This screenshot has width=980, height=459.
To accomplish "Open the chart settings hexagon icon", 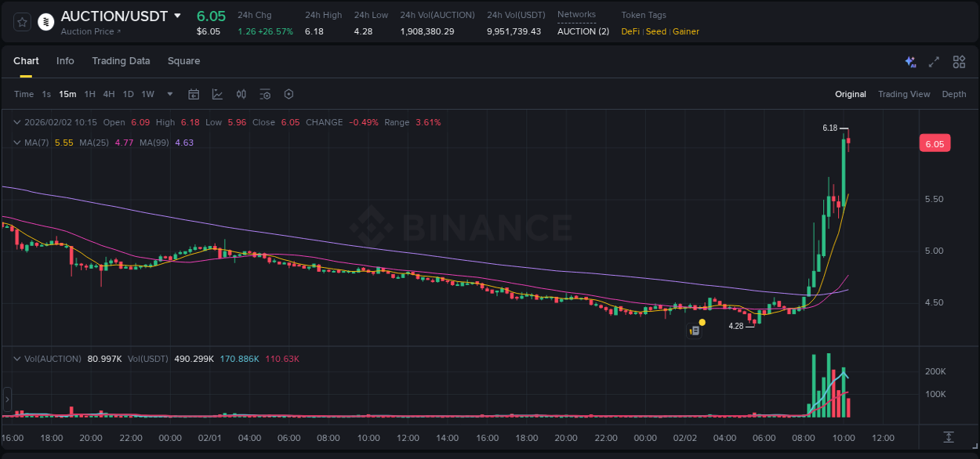I will pyautogui.click(x=289, y=94).
